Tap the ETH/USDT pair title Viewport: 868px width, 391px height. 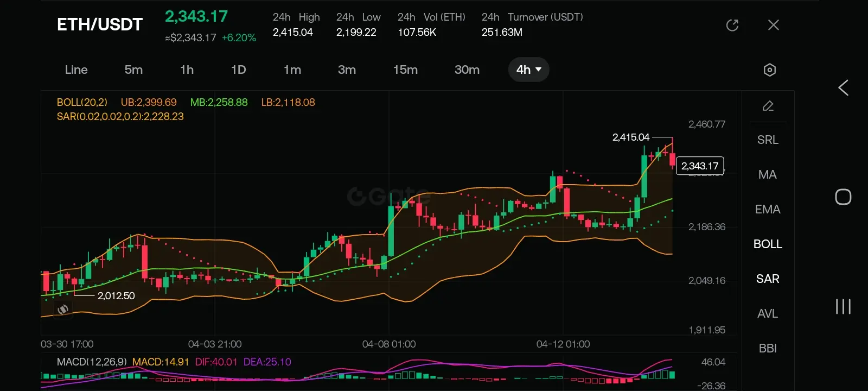pyautogui.click(x=100, y=24)
